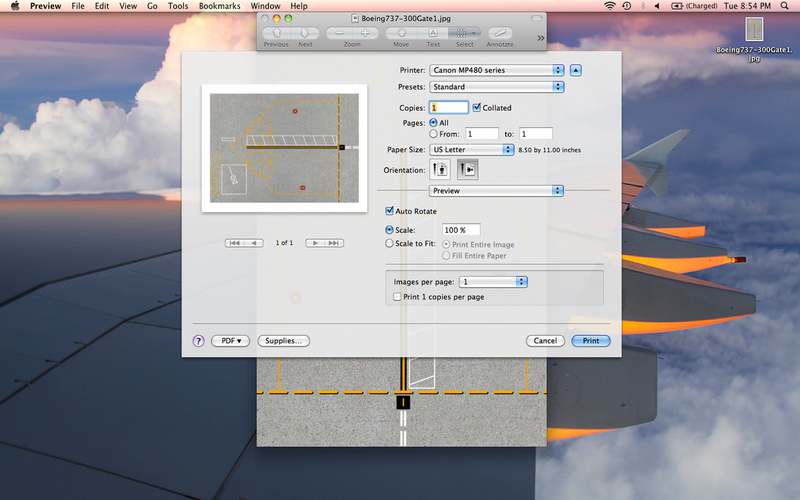Choose the pages From radio button
The image size is (800, 500).
[x=433, y=133]
